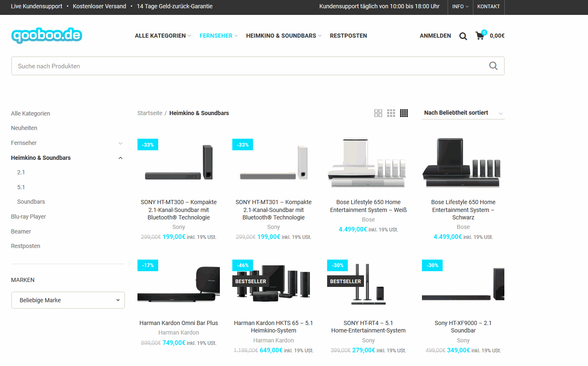Open Harman Kardon Omni Bar Plus image
Screen dimensions: 588x366
(x=178, y=284)
